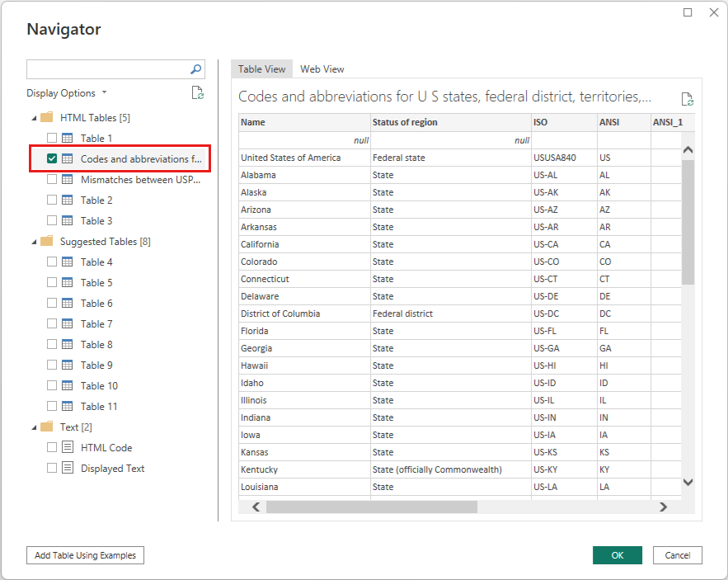This screenshot has height=580, width=728.
Task: Click table icon next to Table 6
Action: point(68,303)
